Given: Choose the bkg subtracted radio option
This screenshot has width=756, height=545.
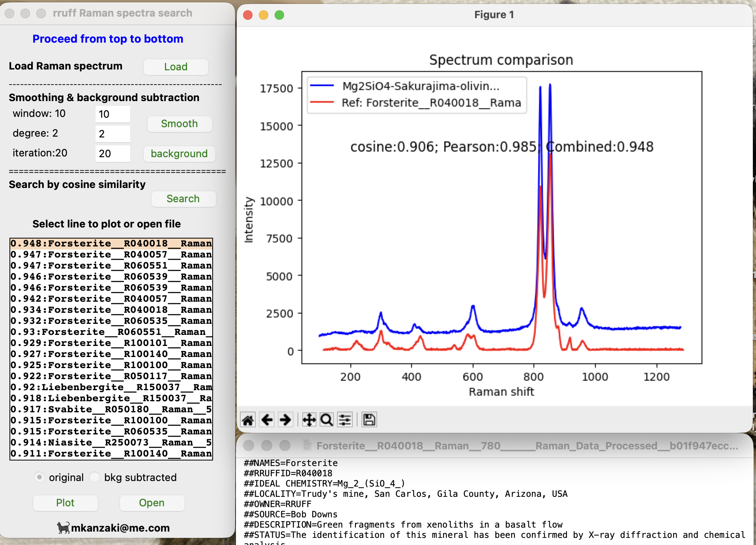Looking at the screenshot, I should click(x=95, y=477).
